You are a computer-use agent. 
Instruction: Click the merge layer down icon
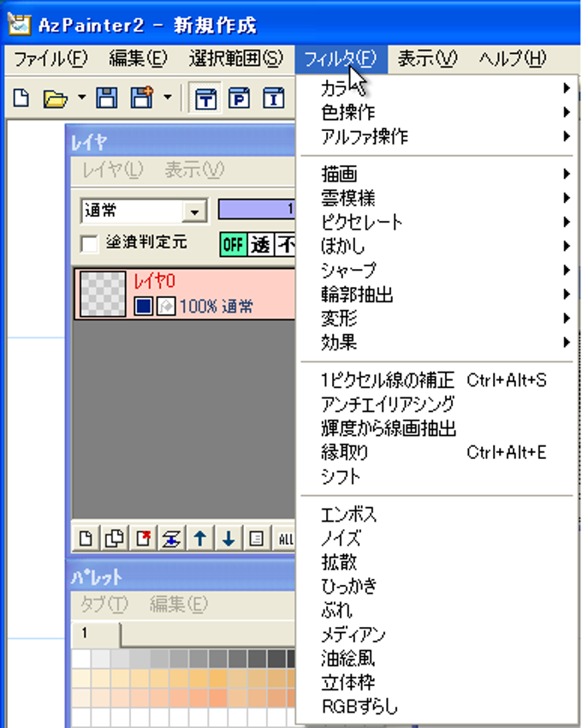171,539
